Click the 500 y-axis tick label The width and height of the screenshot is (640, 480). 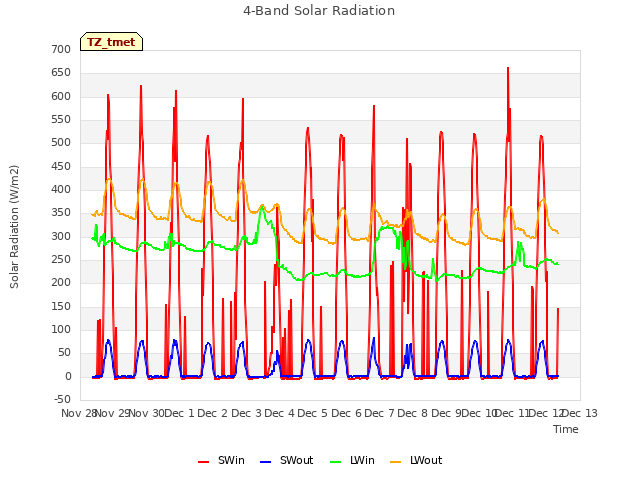click(61, 143)
